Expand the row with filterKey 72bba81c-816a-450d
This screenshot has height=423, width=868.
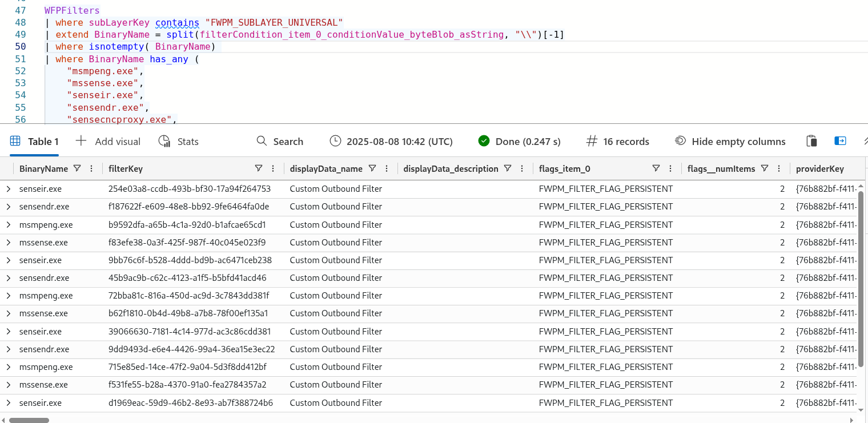(x=9, y=295)
